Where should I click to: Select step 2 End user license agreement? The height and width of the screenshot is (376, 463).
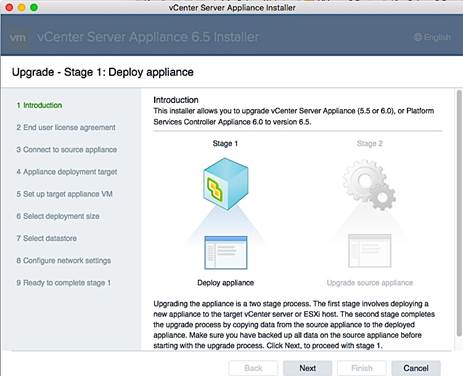point(66,127)
